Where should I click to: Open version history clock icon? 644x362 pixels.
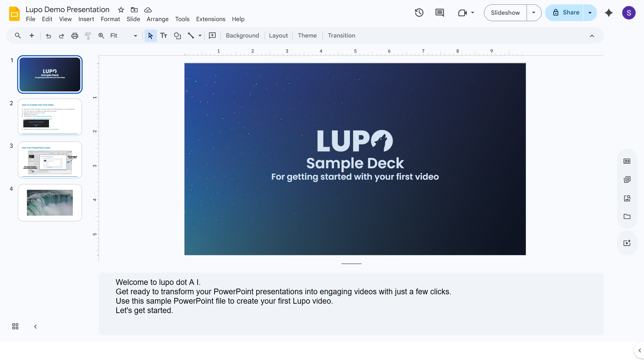(x=419, y=13)
